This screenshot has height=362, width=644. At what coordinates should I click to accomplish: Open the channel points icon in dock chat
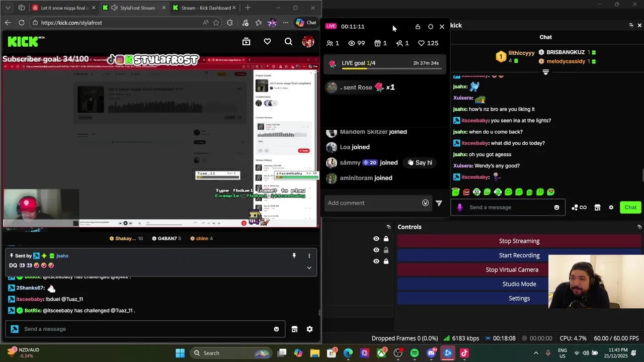point(579,207)
